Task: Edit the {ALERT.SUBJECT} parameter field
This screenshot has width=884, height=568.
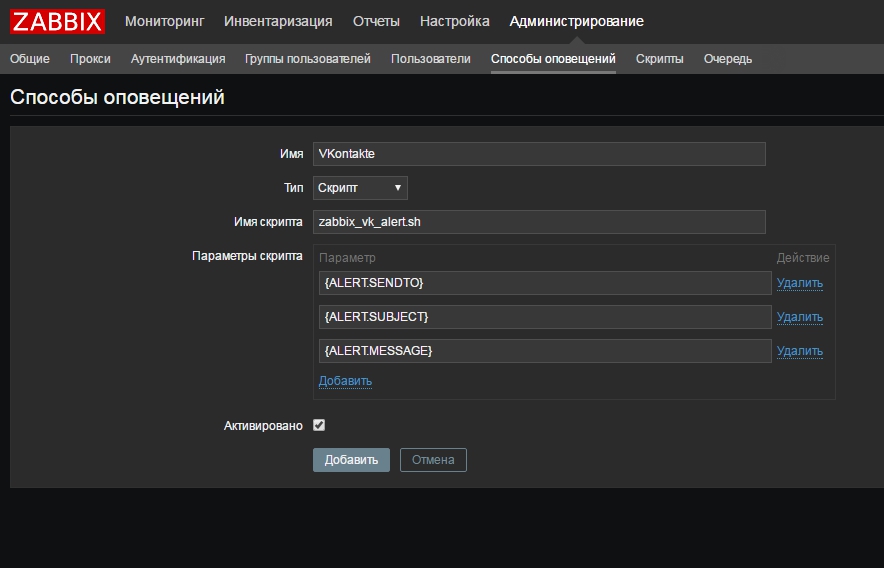Action: 545,316
